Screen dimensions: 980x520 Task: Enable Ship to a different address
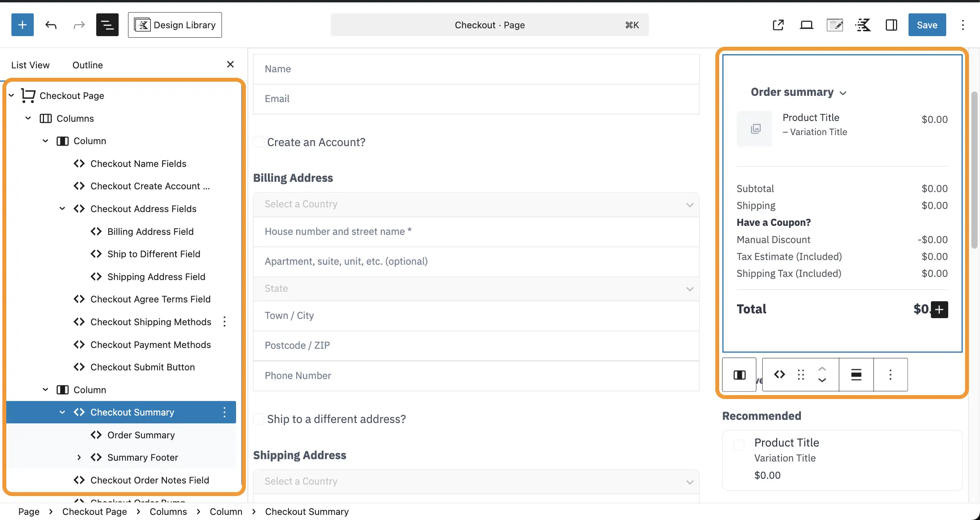258,419
